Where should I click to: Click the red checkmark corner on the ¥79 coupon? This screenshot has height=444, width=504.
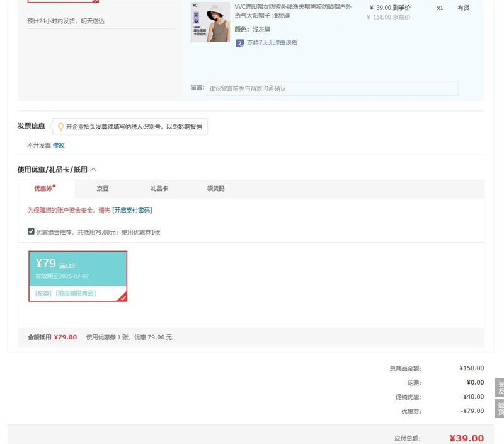[x=123, y=298]
